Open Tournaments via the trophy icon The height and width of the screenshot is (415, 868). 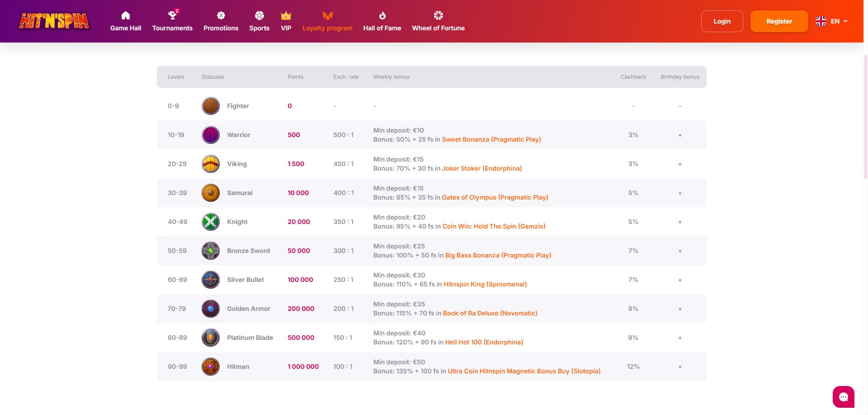point(172,16)
